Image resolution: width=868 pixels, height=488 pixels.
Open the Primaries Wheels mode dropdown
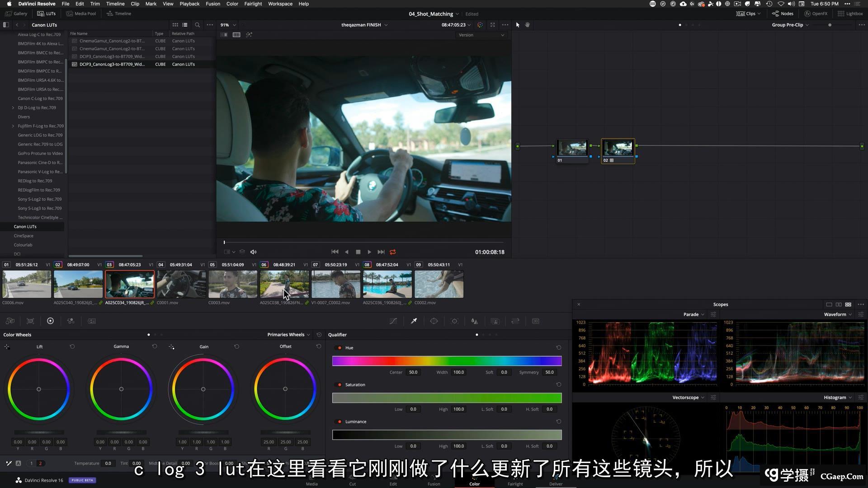pyautogui.click(x=288, y=335)
